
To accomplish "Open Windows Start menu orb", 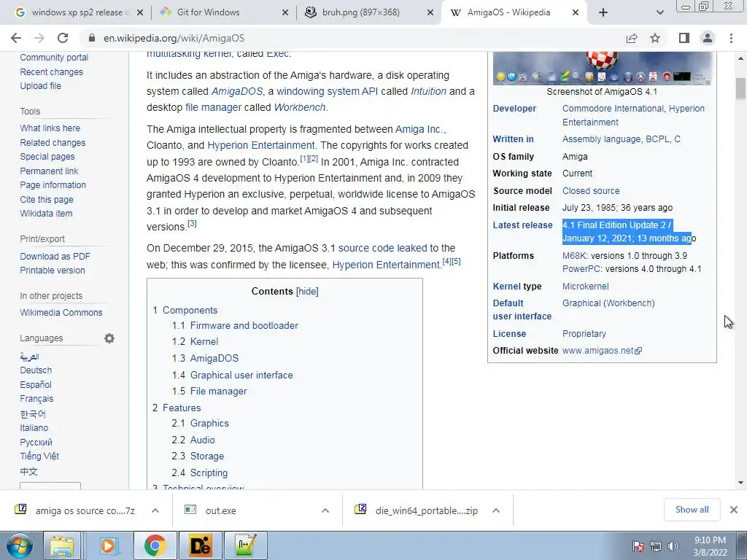I will point(20,545).
